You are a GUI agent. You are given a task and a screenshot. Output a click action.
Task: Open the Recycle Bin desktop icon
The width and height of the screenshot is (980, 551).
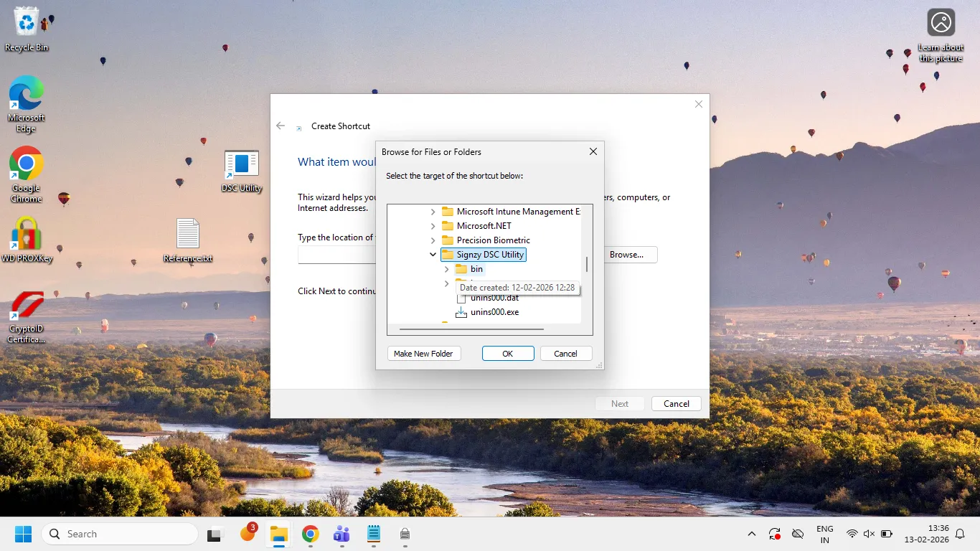pyautogui.click(x=27, y=29)
